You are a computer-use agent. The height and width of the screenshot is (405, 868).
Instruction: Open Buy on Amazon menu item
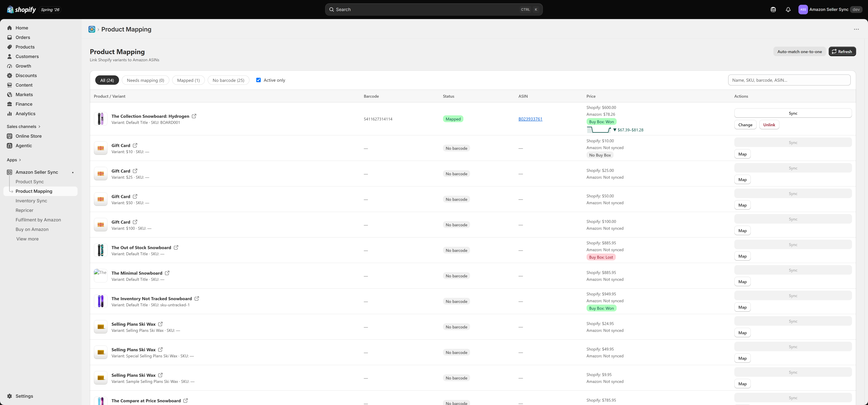32,229
